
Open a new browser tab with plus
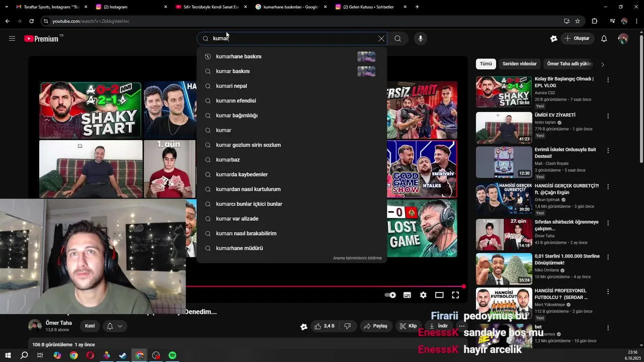(417, 7)
